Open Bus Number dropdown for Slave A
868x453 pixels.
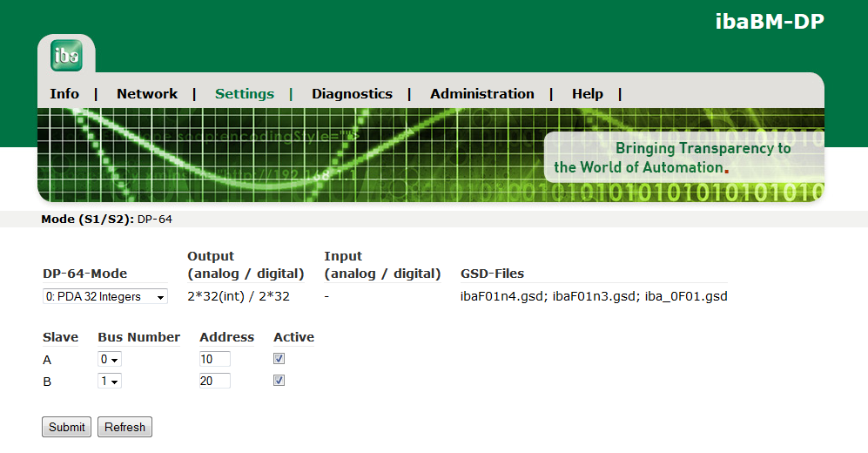pos(110,359)
